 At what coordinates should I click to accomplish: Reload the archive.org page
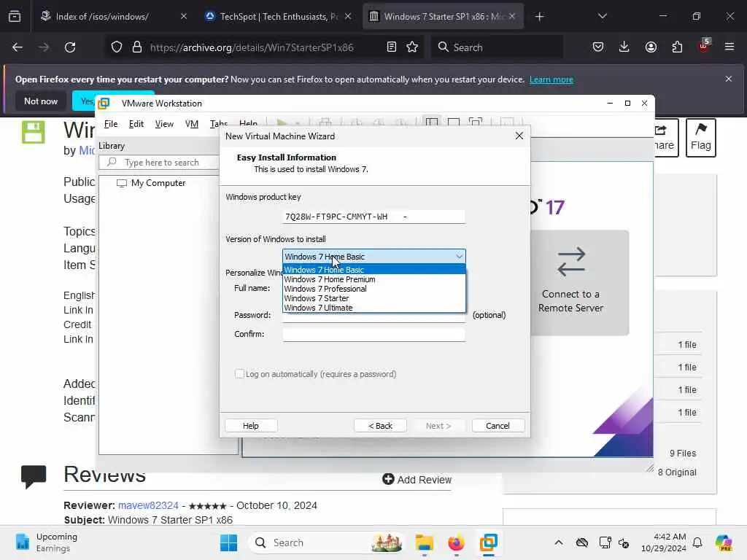point(70,47)
